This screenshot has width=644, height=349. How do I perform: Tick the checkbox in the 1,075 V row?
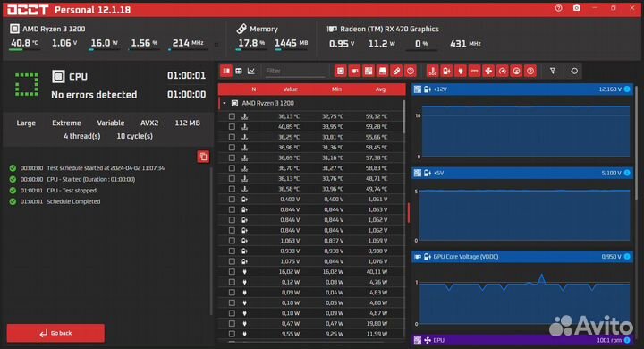tap(232, 261)
